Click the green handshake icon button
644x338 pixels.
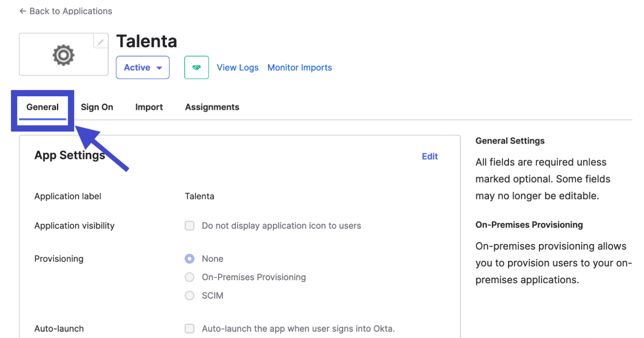pos(197,68)
